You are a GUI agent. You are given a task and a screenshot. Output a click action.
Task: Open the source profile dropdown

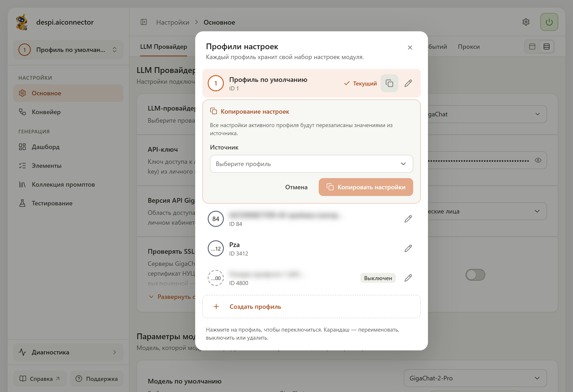(x=311, y=164)
